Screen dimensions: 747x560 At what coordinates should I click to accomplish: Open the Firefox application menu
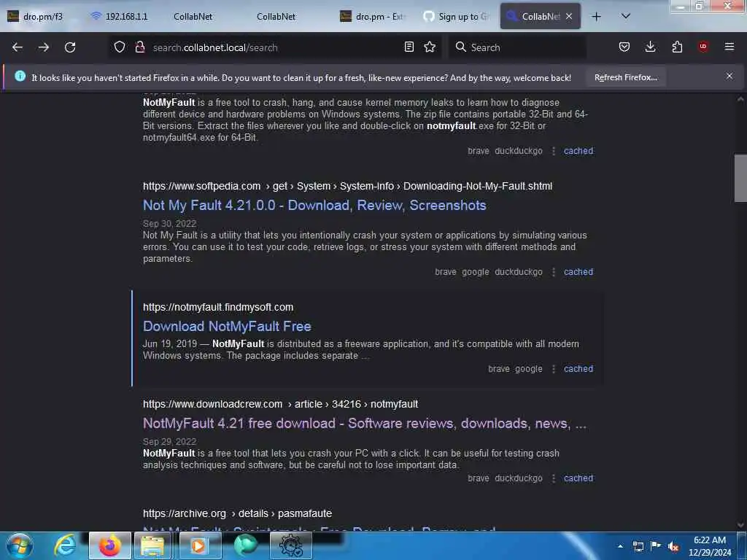(729, 47)
